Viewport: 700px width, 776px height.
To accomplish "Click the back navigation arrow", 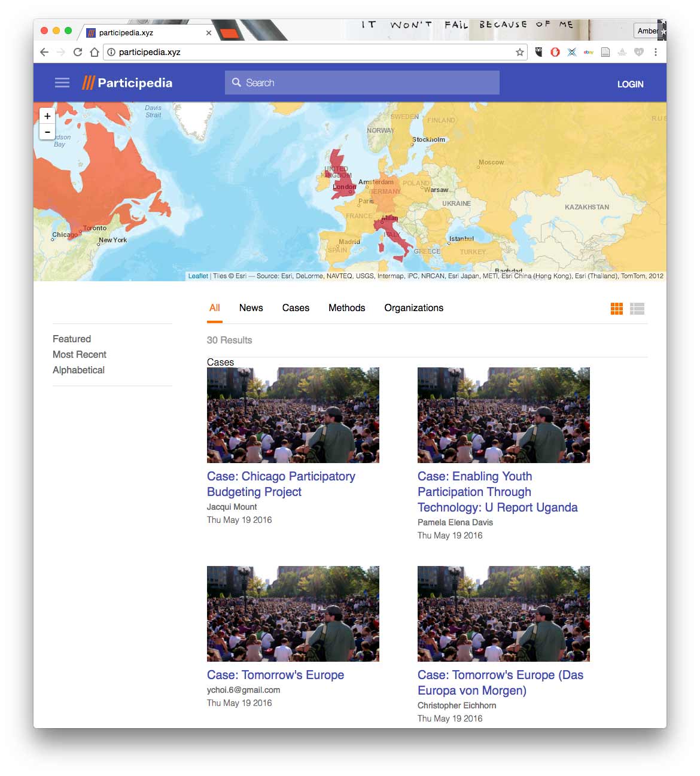I will coord(44,52).
